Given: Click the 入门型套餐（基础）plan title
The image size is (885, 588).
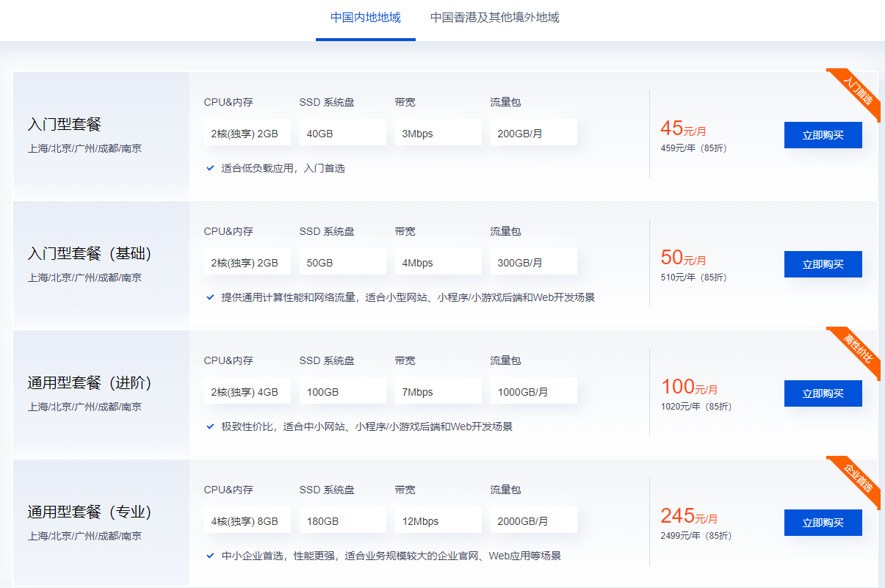Looking at the screenshot, I should 90,254.
